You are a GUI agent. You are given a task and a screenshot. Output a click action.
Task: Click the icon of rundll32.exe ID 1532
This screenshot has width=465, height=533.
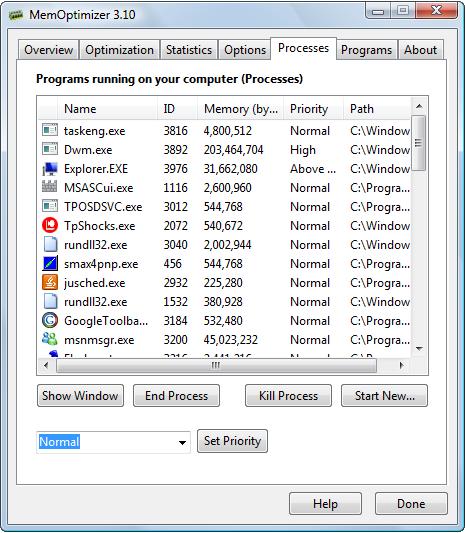click(x=50, y=302)
